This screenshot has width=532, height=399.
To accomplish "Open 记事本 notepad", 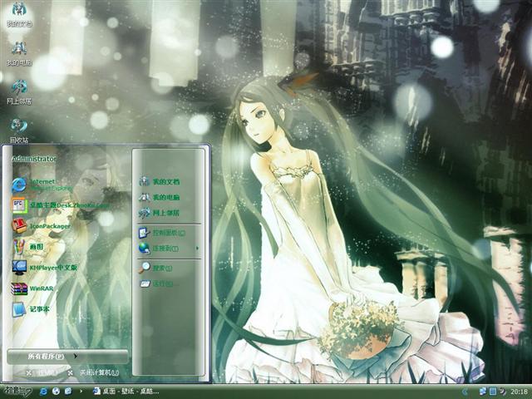I will coord(31,309).
